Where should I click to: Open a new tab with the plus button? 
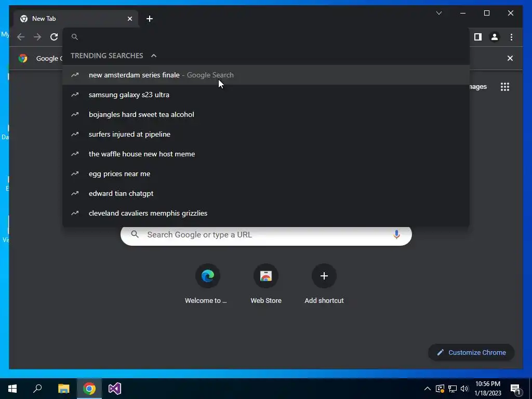[150, 19]
